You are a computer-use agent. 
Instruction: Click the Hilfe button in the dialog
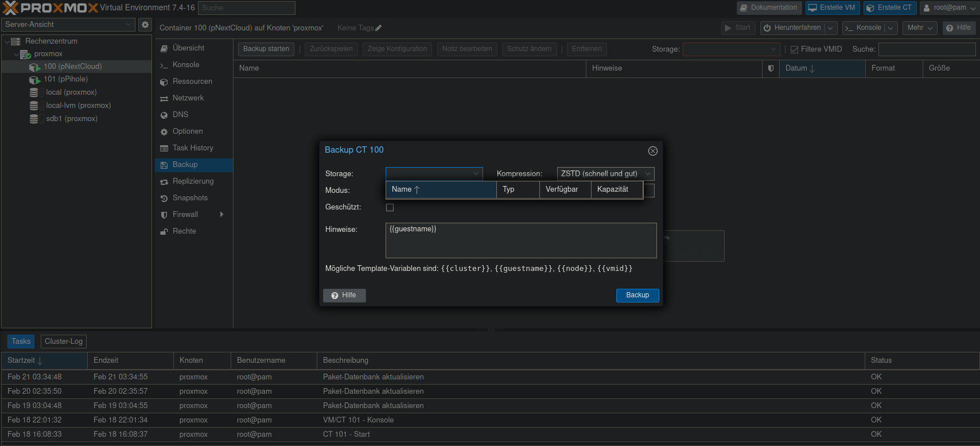coord(344,295)
